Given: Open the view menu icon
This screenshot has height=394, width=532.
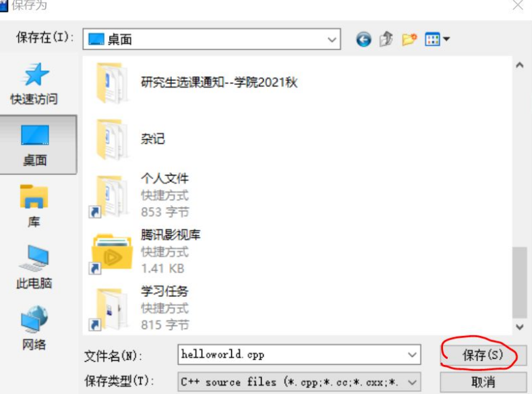Looking at the screenshot, I should (x=437, y=39).
